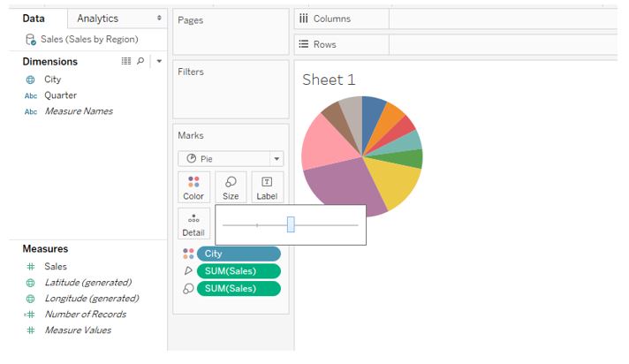The width and height of the screenshot is (629, 364).
Task: Click the size slider handle
Action: 291,225
